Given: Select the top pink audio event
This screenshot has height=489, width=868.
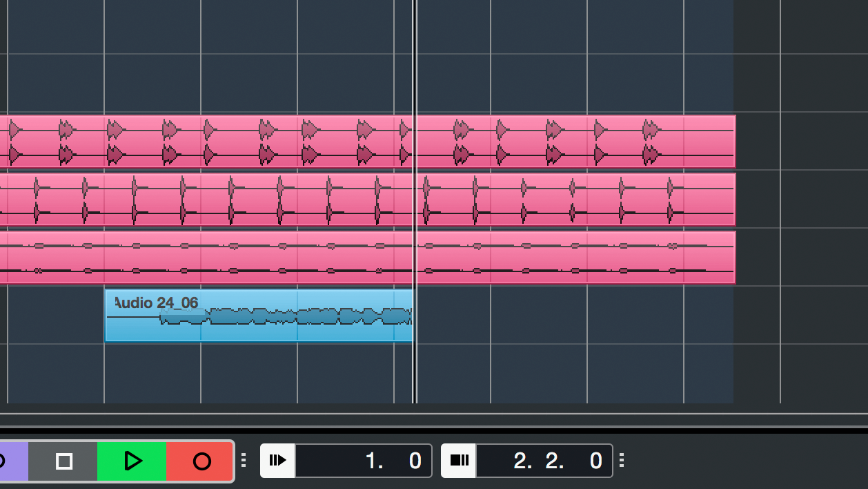Looking at the screenshot, I should 368,142.
